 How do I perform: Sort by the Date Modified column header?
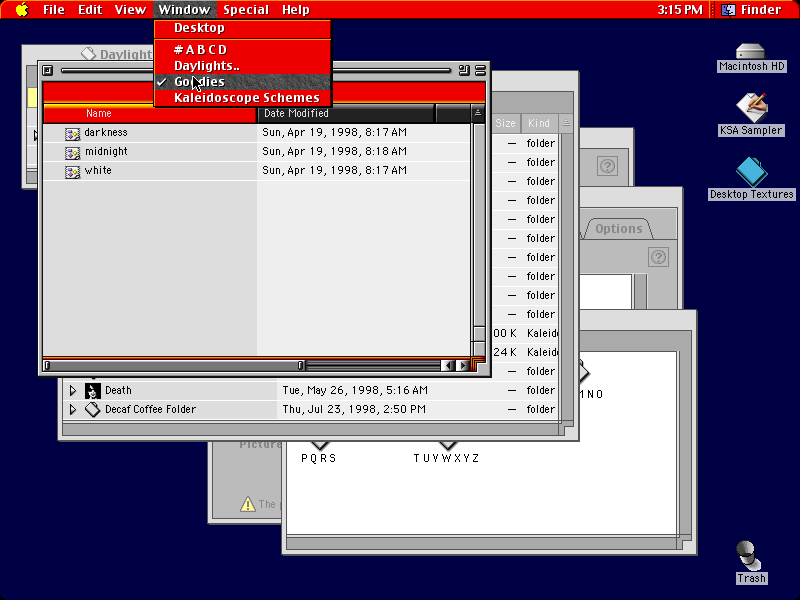click(345, 113)
